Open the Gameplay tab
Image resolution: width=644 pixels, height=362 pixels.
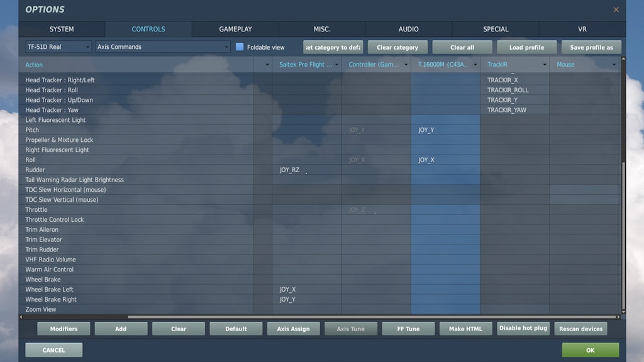point(235,29)
